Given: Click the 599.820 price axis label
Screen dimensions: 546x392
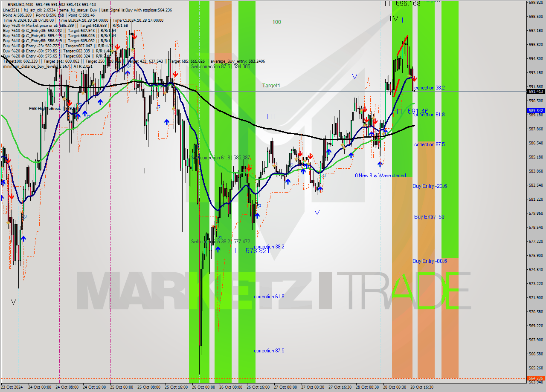Looking at the screenshot, I should coord(536,3).
